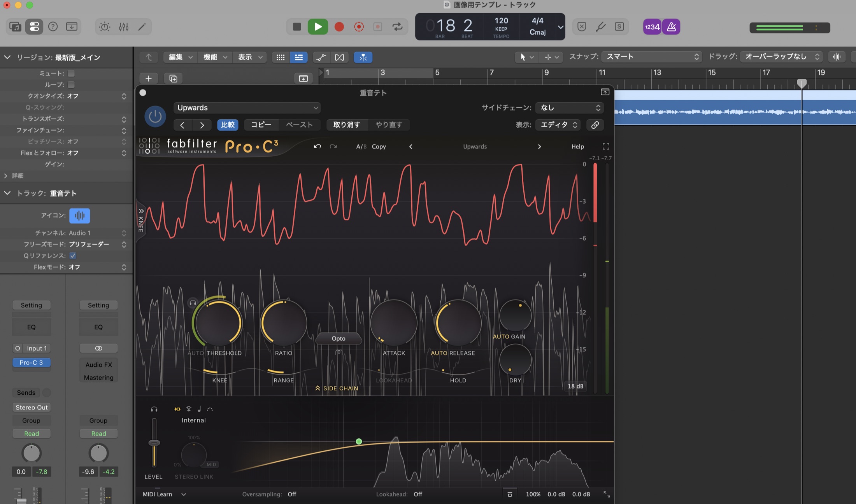The image size is (856, 504).
Task: Open the 表示 menu in the tracks toolbar
Action: pos(249,57)
